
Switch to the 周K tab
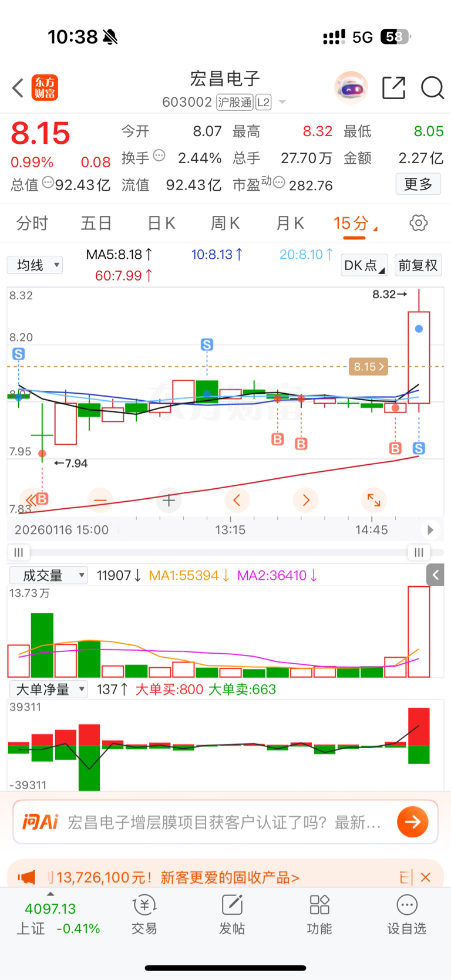pos(225,223)
